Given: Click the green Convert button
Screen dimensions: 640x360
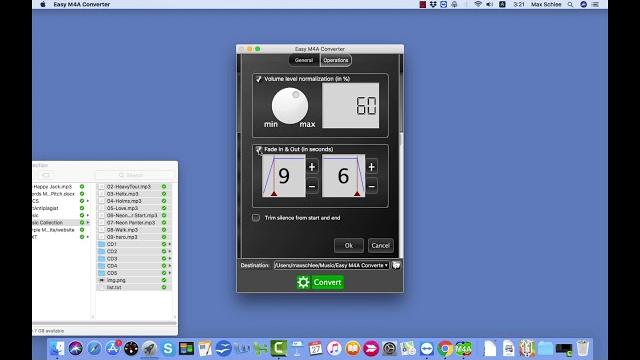Looking at the screenshot, I should [x=320, y=282].
